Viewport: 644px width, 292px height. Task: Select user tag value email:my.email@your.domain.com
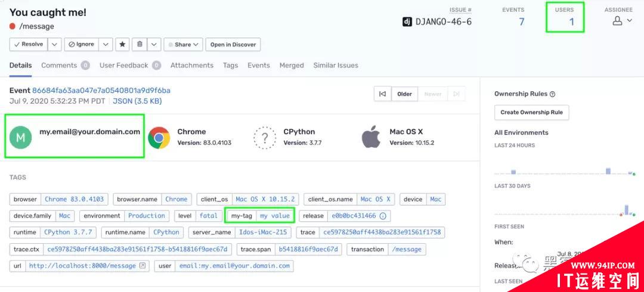pyautogui.click(x=234, y=266)
